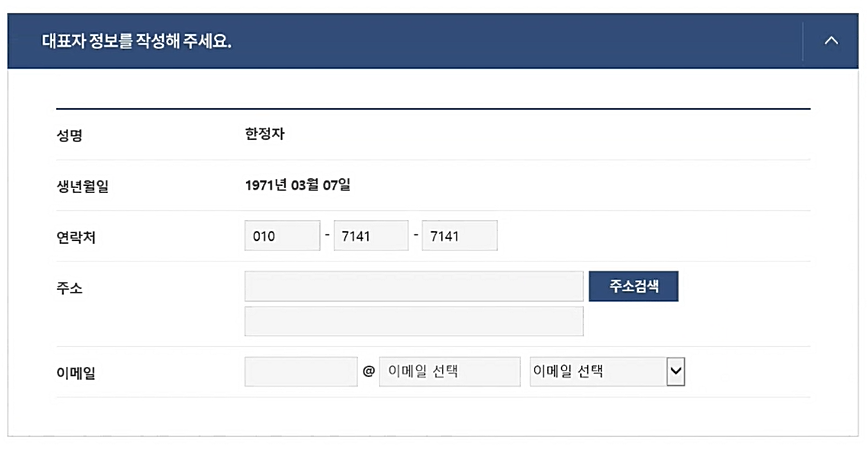Click the 생년월일 label

point(82,186)
